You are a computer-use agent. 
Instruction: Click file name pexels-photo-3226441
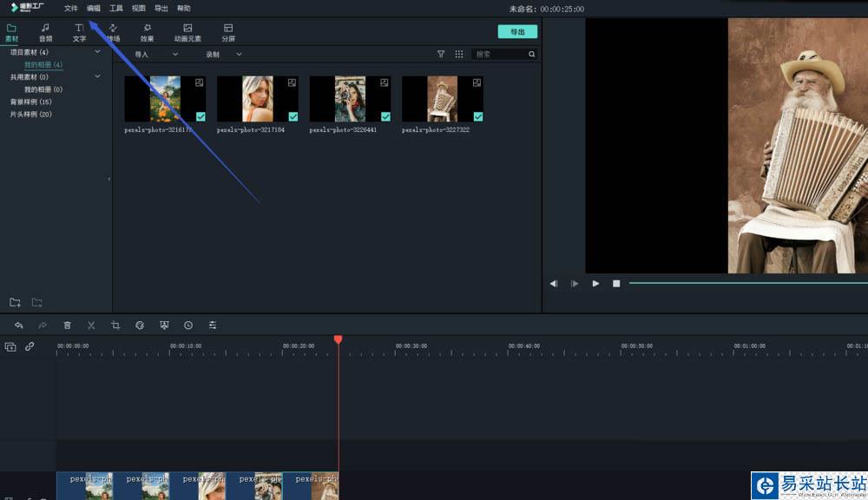[x=343, y=129]
